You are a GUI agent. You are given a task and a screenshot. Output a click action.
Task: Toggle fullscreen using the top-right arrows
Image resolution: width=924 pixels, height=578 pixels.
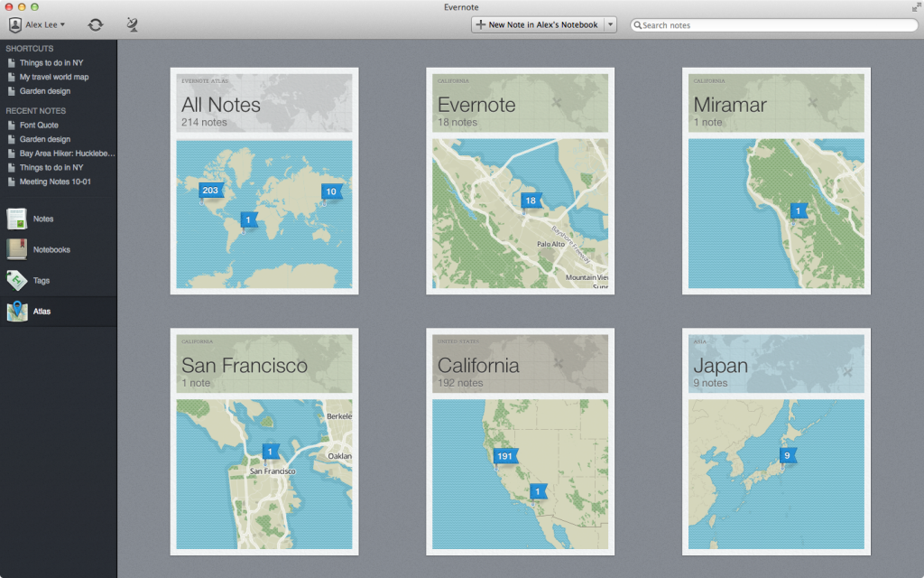(916, 7)
